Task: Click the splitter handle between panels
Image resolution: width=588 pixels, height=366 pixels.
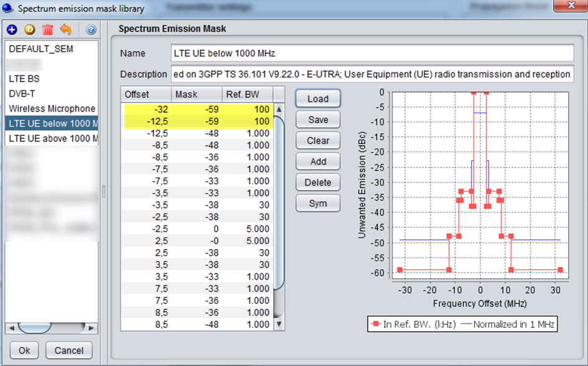Action: pos(104,192)
